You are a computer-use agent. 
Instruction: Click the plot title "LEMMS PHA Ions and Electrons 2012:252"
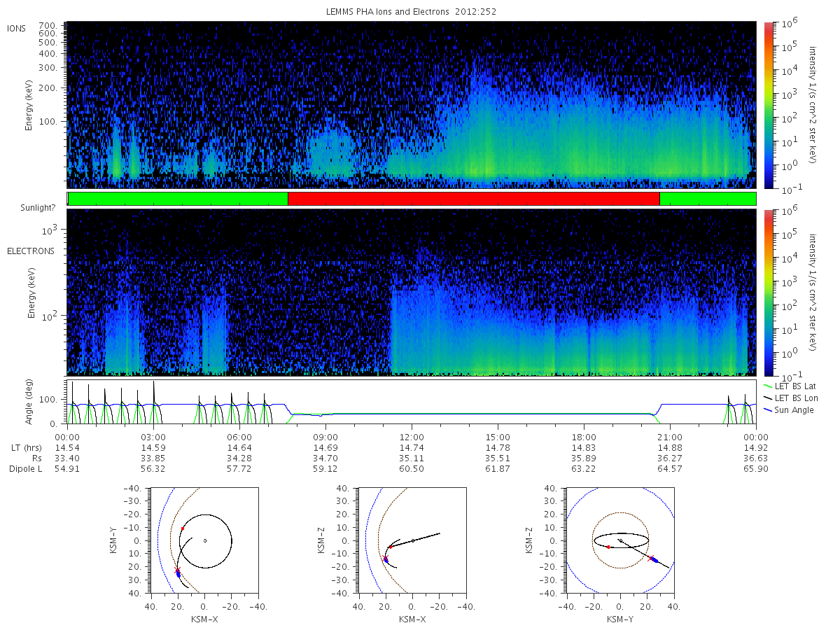[412, 12]
